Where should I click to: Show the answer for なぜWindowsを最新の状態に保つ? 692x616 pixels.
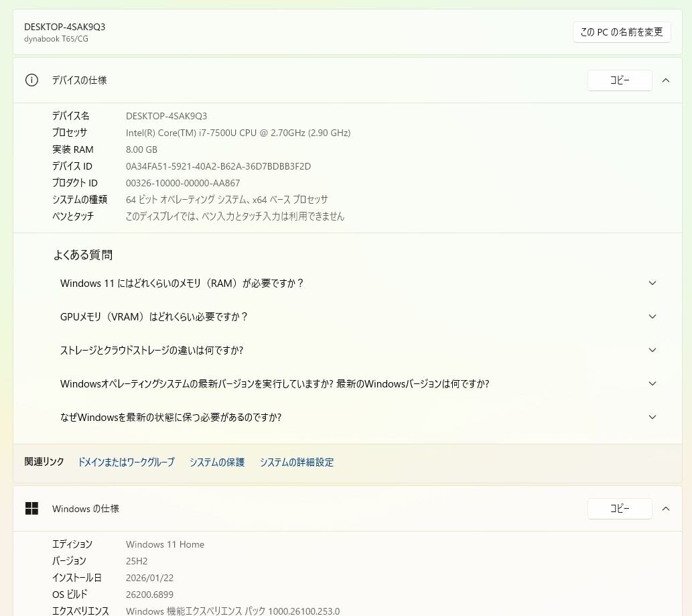(171, 418)
